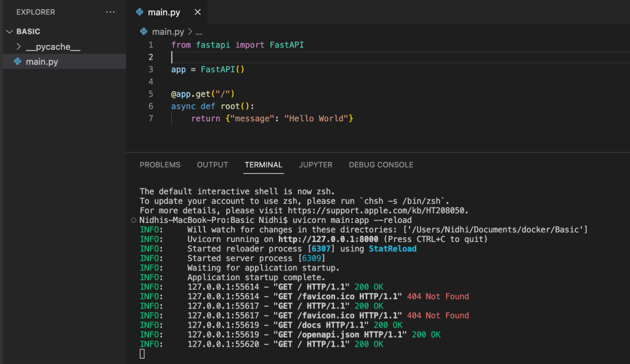Close the main.py editor tab
Viewport: 630px width, 364px height.
(197, 12)
